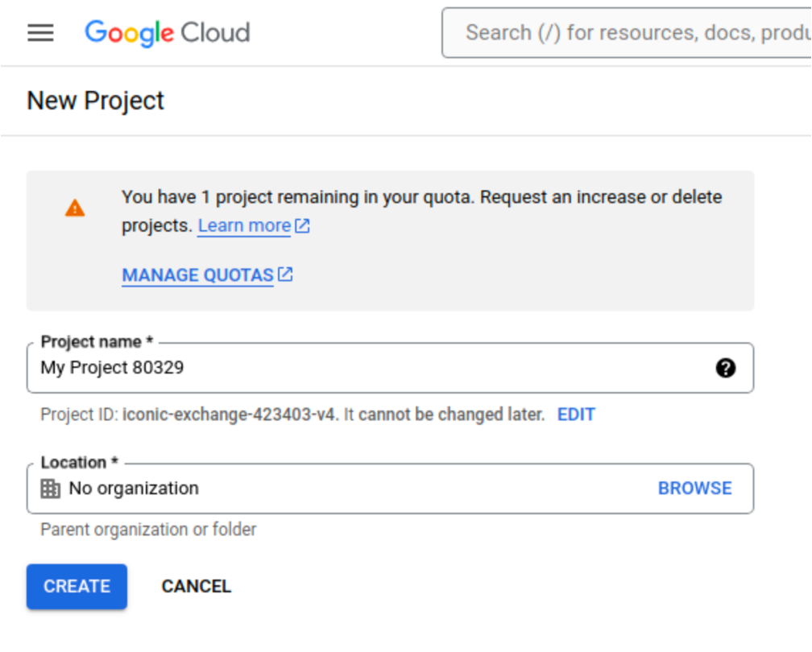Click the warning triangle icon
The height and width of the screenshot is (652, 812).
pos(74,207)
